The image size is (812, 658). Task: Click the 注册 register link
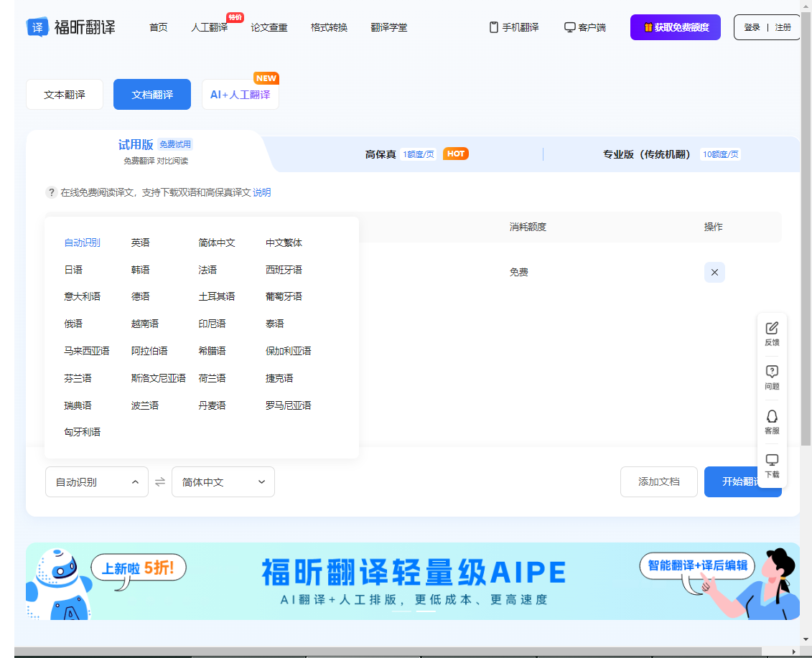(783, 27)
